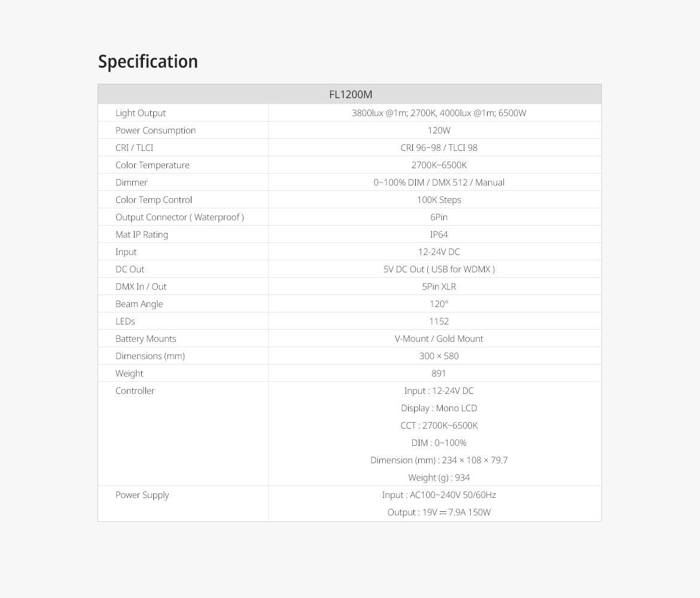
Task: Click the 120W power consumption value
Action: (439, 130)
